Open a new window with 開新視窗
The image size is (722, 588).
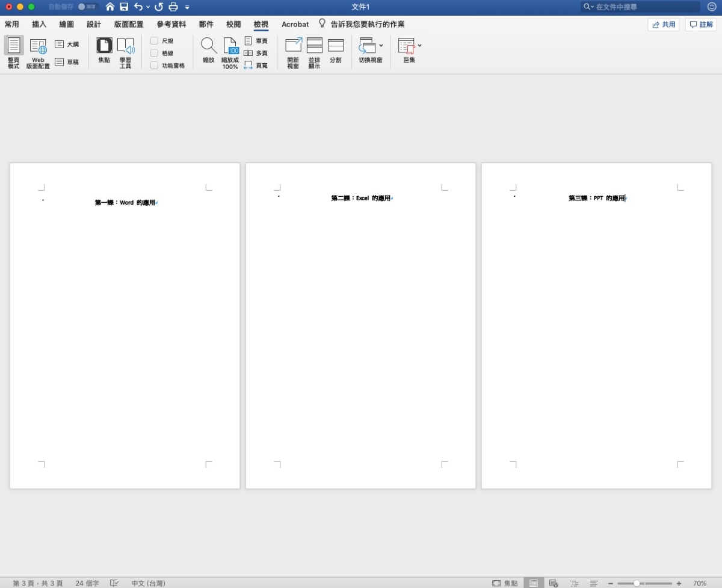(293, 46)
